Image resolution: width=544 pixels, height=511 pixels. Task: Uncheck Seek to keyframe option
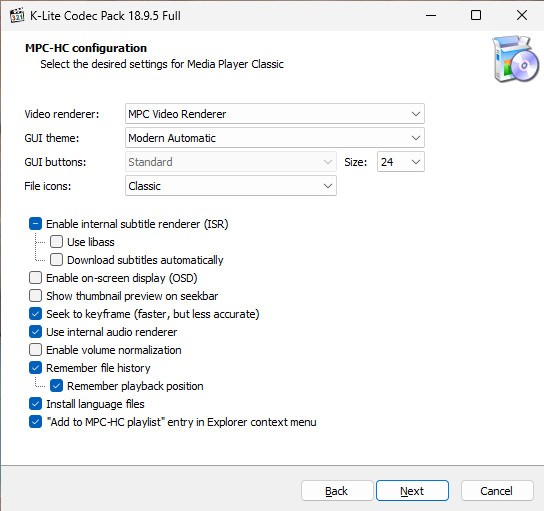click(x=35, y=314)
